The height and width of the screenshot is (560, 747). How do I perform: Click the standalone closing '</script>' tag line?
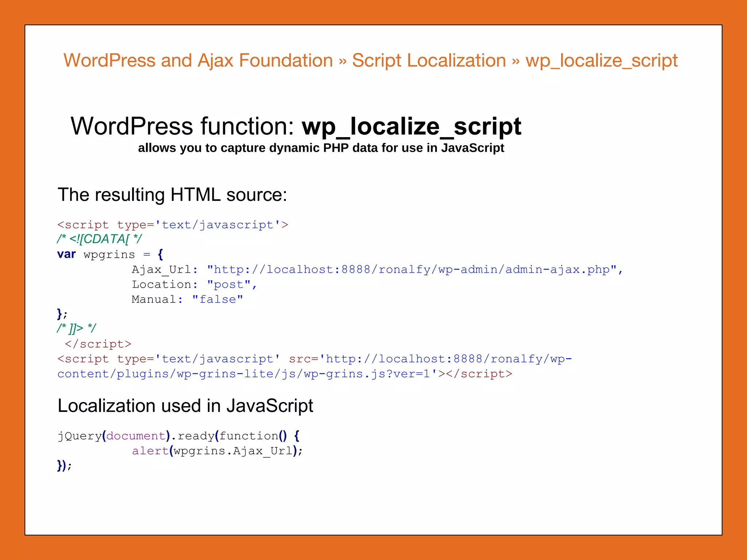[x=98, y=344]
